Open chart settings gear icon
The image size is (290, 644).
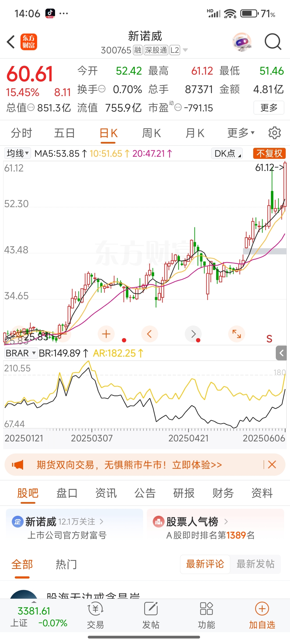(x=275, y=133)
